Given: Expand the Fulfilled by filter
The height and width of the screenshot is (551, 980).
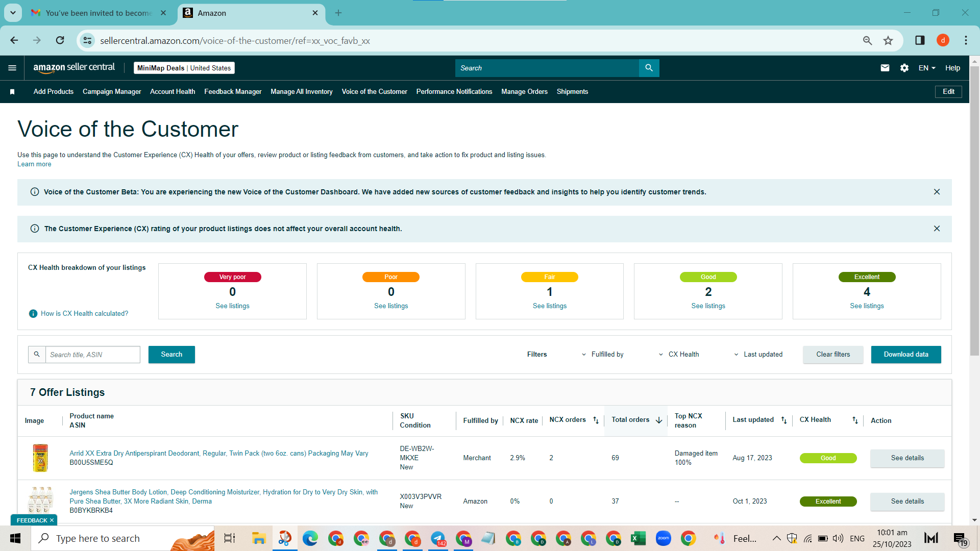Looking at the screenshot, I should tap(602, 355).
